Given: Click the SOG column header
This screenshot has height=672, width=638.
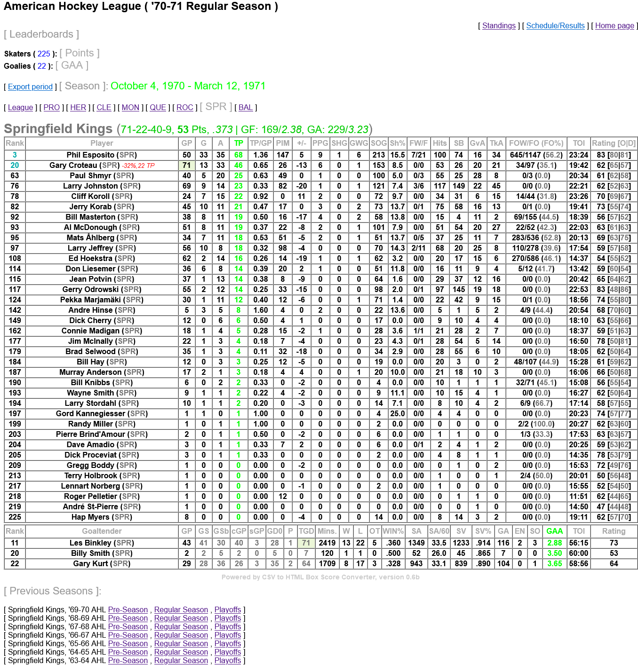Looking at the screenshot, I should [379, 143].
